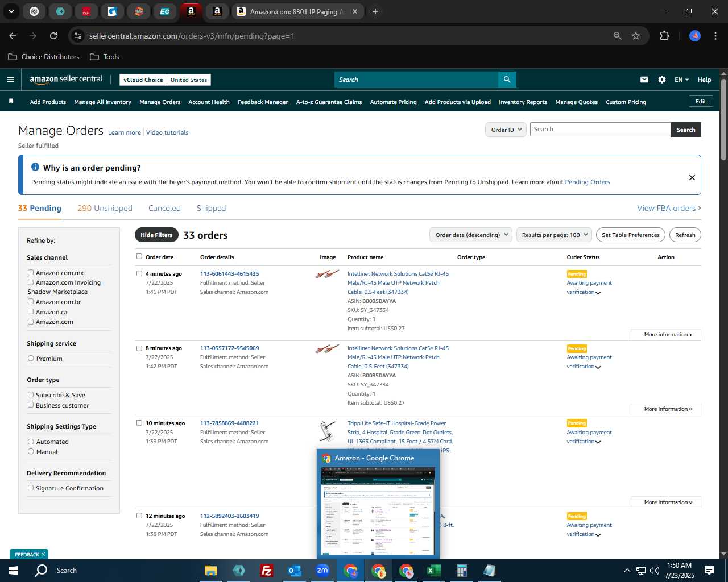Viewport: 728px width, 582px height.
Task: Open Zoom from the taskbar
Action: coord(322,571)
